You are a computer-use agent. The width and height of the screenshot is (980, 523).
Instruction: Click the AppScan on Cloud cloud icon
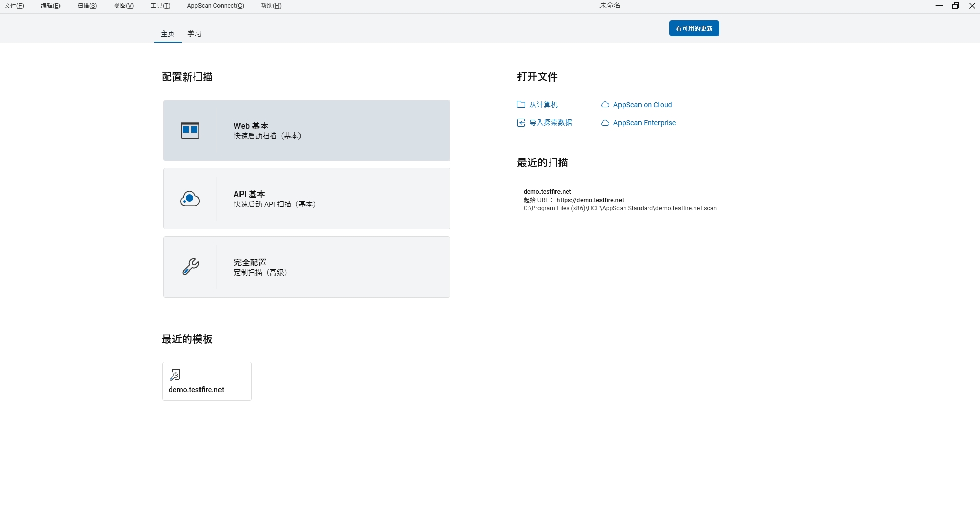[605, 105]
